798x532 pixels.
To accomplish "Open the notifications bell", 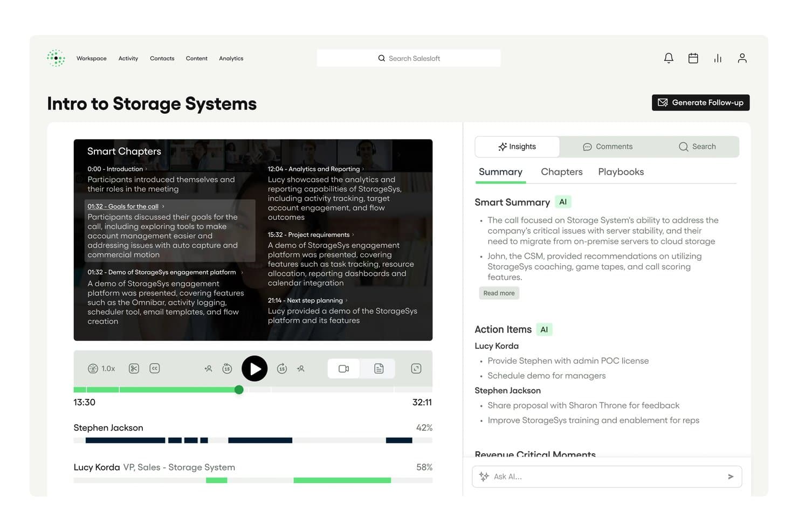I will pos(669,58).
